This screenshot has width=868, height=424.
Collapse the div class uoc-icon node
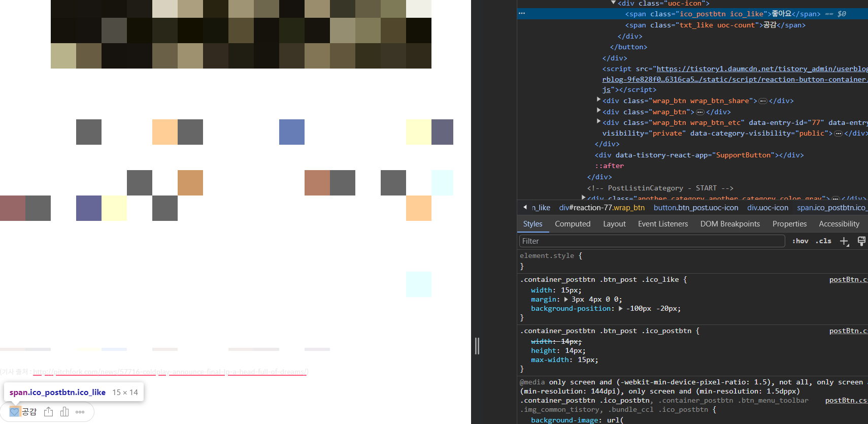pos(613,3)
